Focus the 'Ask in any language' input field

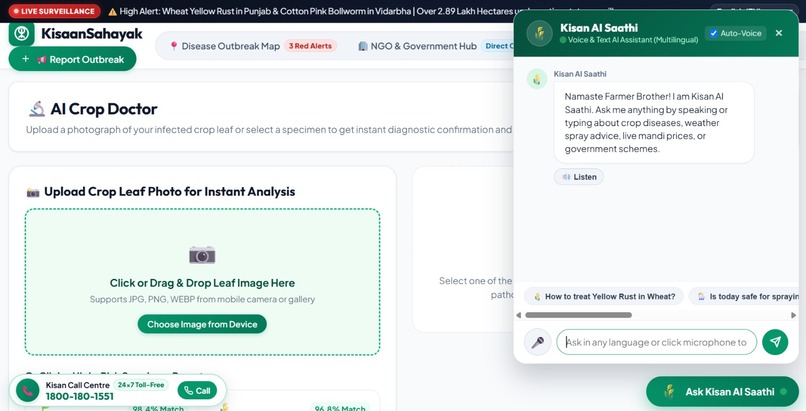pyautogui.click(x=656, y=342)
